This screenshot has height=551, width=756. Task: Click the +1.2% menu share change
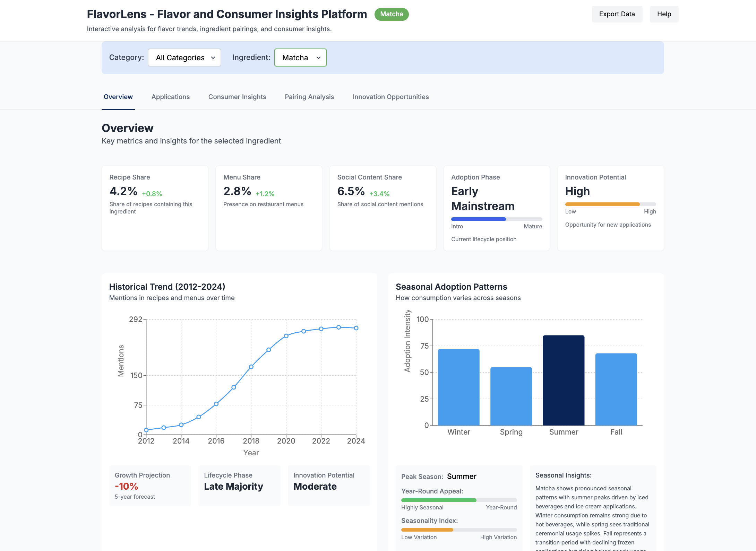[265, 194]
